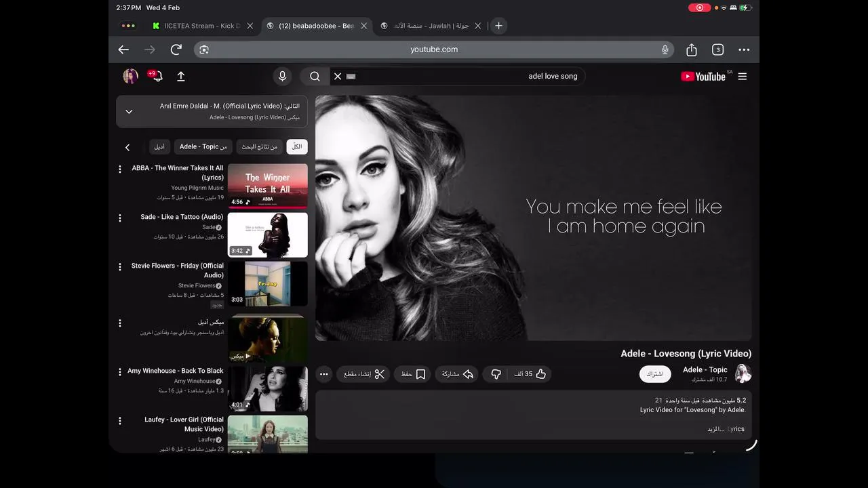
Task: Go back with the browser back arrow
Action: [123, 49]
